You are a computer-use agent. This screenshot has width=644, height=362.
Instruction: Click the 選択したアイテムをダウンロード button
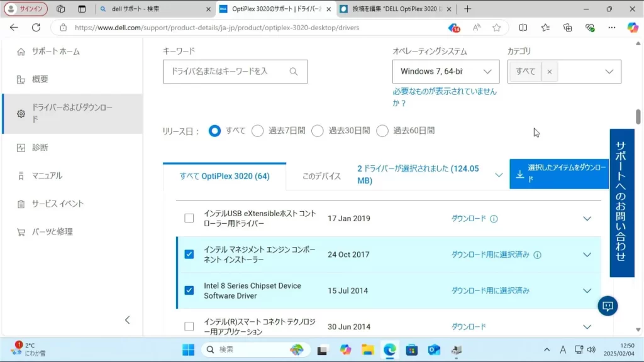coord(559,173)
